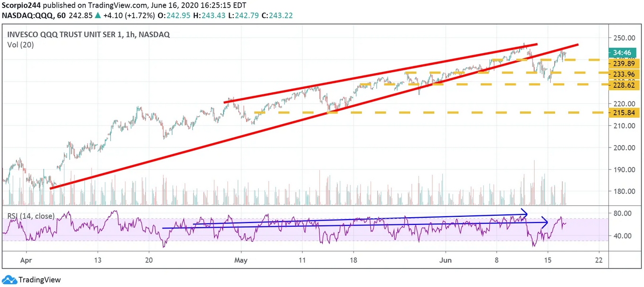The image size is (644, 287).
Task: Click the May date axis label
Action: pos(241,260)
